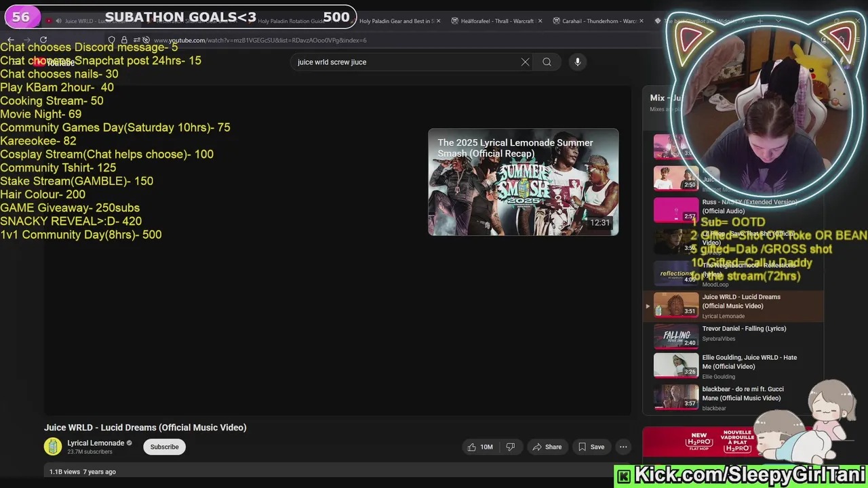868x488 pixels.
Task: Open the three-dot more actions menu
Action: pyautogui.click(x=623, y=447)
